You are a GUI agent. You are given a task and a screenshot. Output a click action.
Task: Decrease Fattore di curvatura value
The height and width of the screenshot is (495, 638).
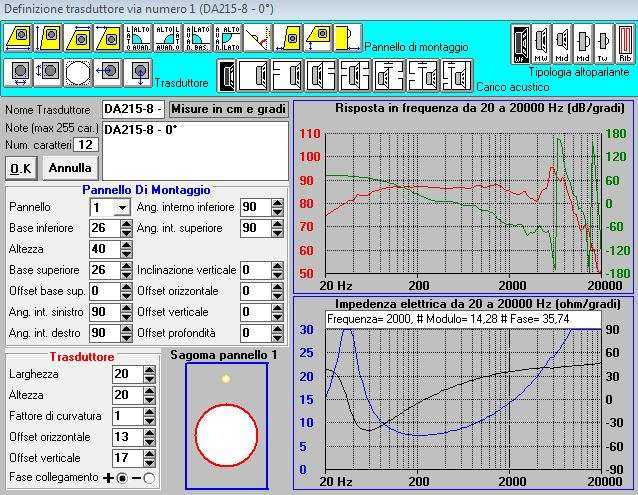point(149,421)
